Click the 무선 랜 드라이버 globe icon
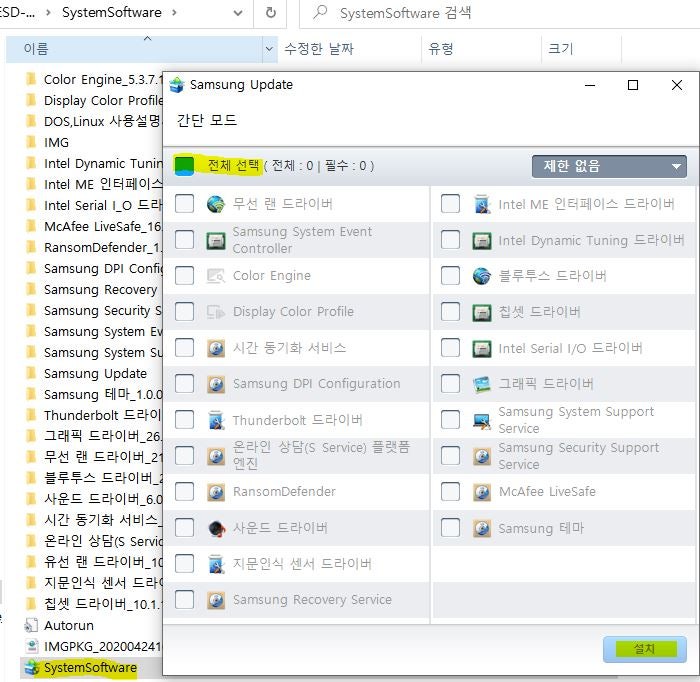The height and width of the screenshot is (682, 700). (216, 204)
